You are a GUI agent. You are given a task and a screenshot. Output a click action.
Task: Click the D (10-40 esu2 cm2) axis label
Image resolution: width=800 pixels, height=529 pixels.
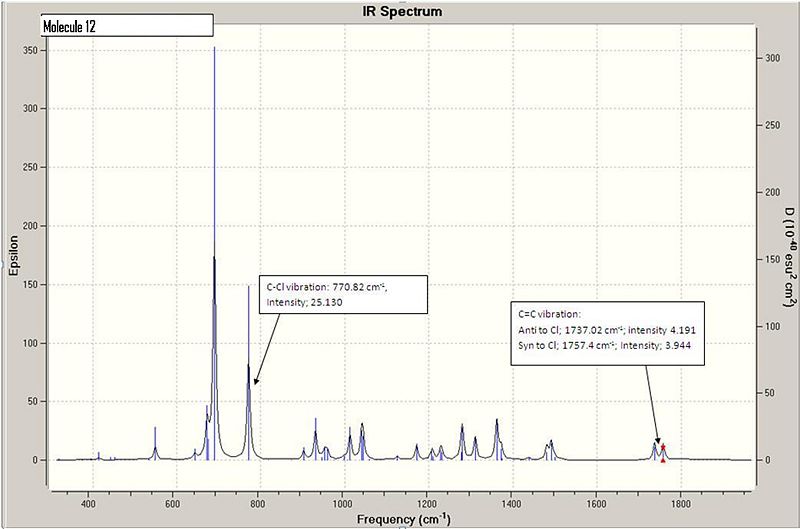pos(789,257)
